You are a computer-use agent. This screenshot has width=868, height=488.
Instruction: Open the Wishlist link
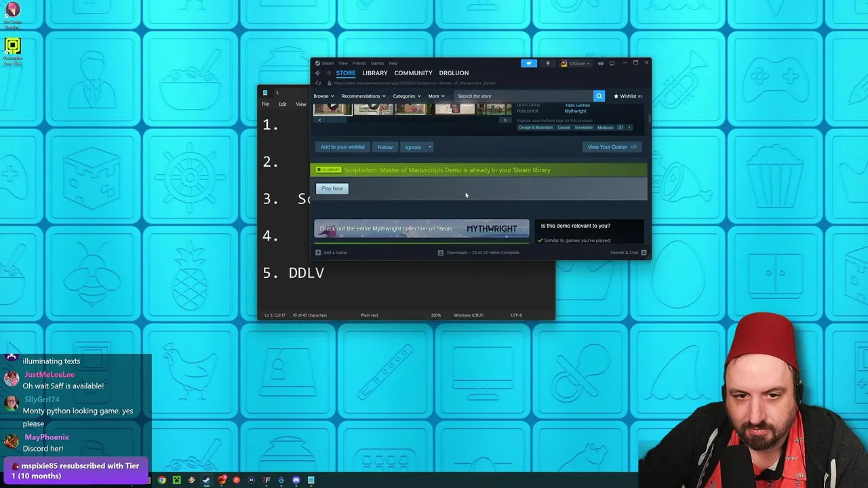click(628, 96)
